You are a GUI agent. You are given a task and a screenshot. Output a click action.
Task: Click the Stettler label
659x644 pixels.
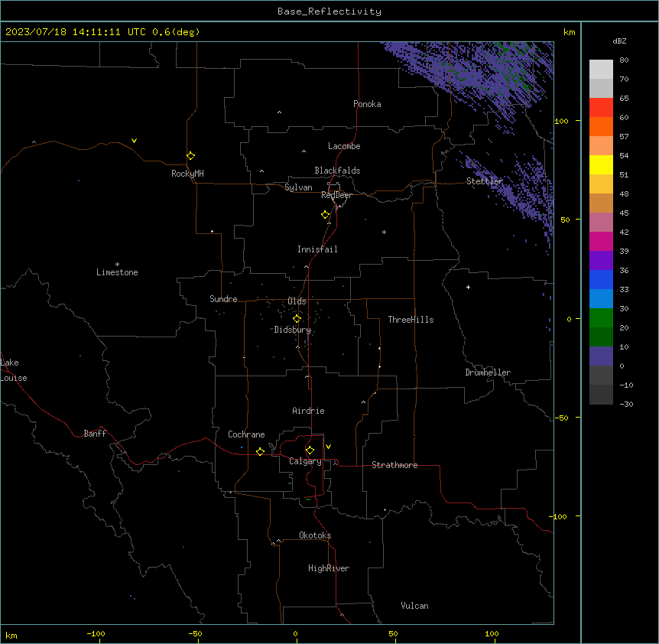(x=485, y=181)
